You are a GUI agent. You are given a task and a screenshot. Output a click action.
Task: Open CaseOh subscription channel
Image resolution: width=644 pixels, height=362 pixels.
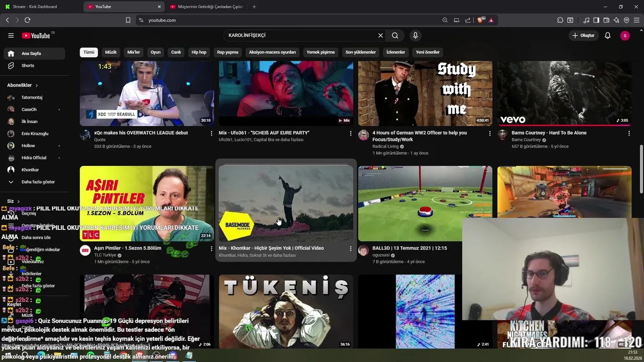coord(34,109)
